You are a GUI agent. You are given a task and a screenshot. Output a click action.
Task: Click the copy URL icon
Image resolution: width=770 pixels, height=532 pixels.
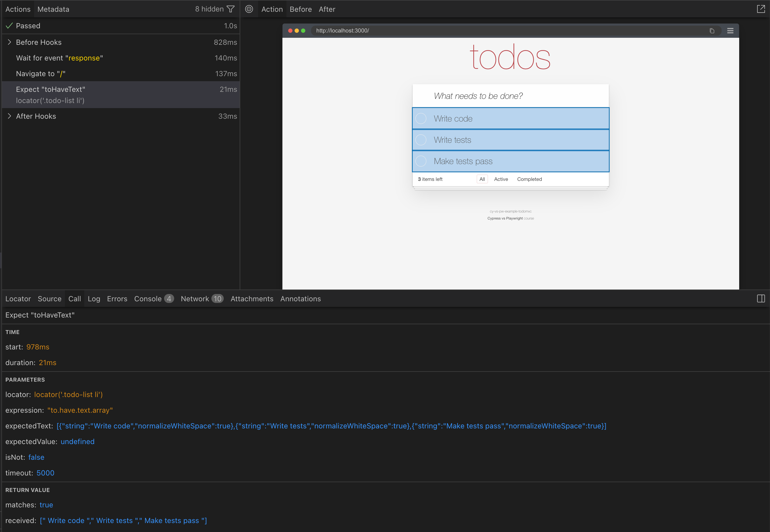(712, 31)
